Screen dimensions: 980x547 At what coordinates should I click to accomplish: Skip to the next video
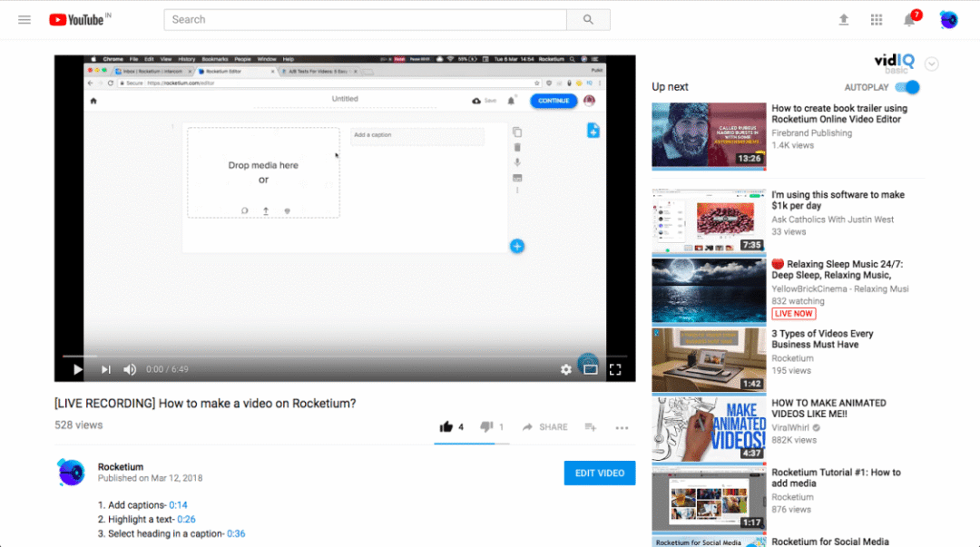(x=105, y=369)
